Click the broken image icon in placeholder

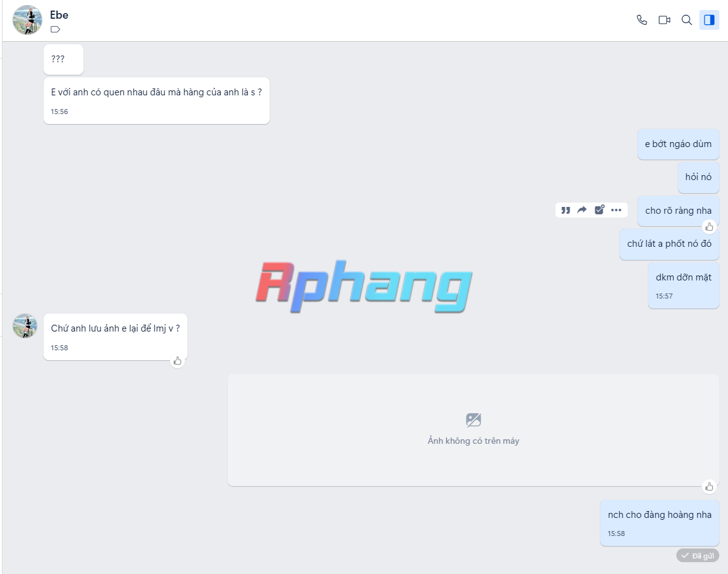[x=473, y=419]
